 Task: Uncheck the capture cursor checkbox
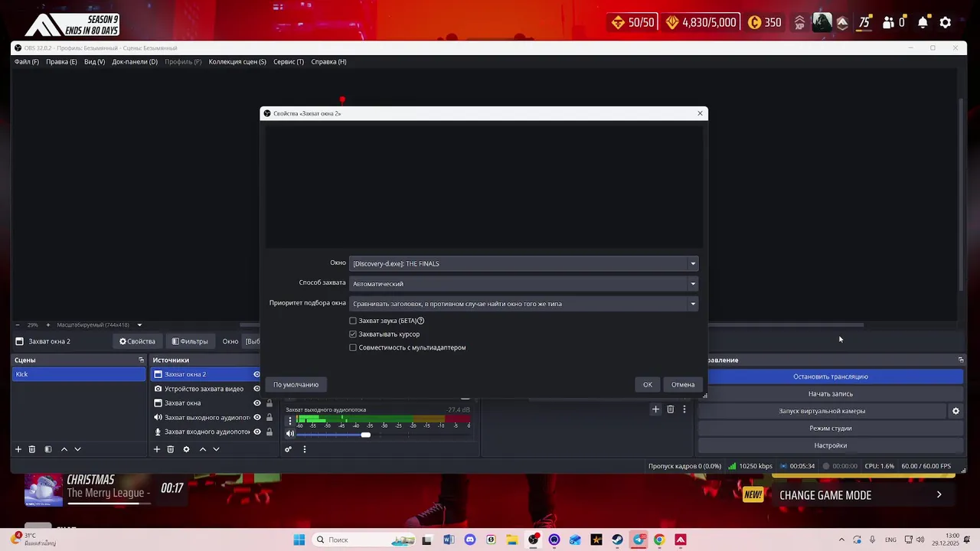pyautogui.click(x=353, y=334)
